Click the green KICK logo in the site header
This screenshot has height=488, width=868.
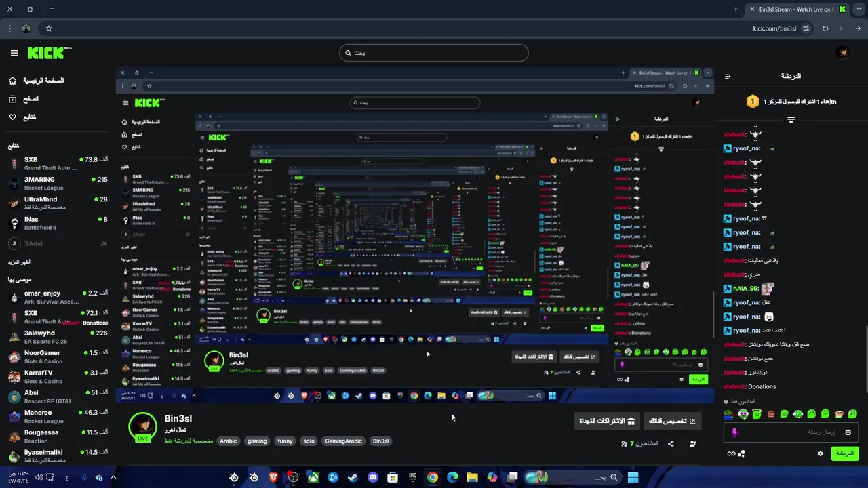[x=50, y=53]
